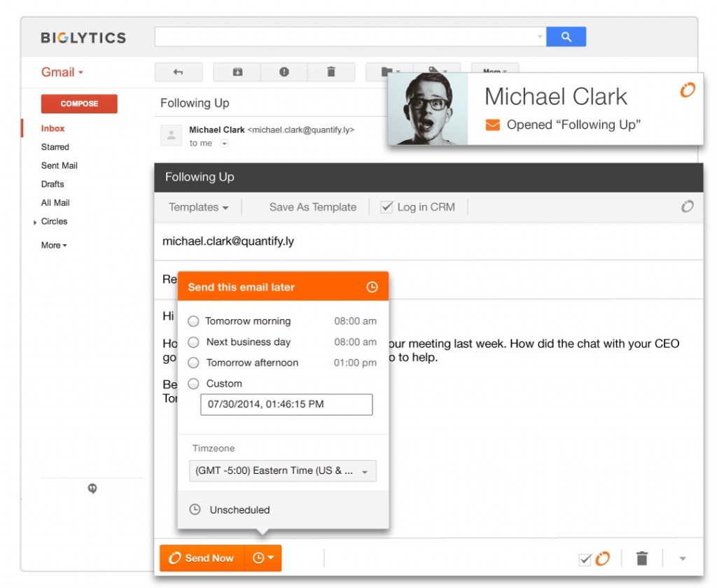
Task: Select the Custom schedule radio button
Action: coord(194,384)
